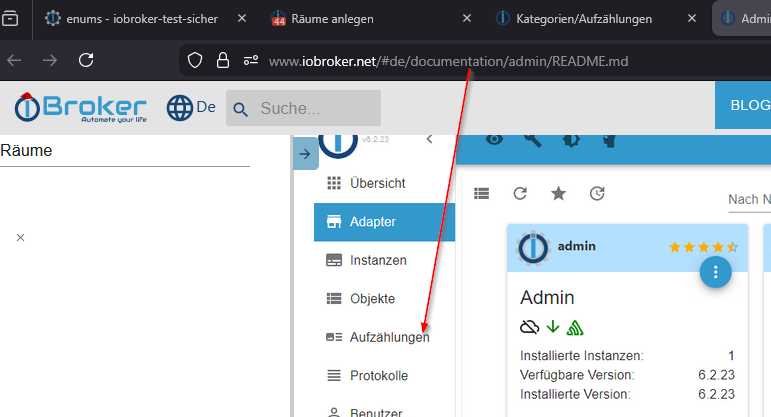
Task: Open the language selector globe De
Action: (x=191, y=108)
